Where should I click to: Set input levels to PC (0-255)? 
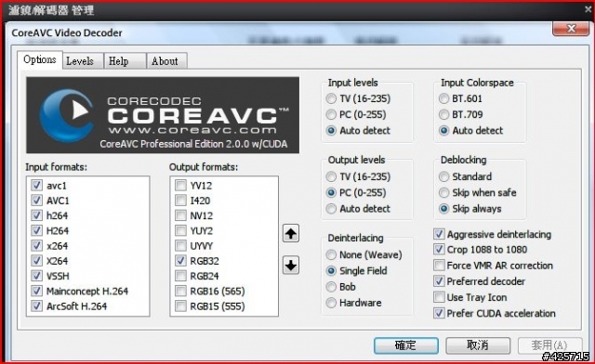(x=331, y=114)
